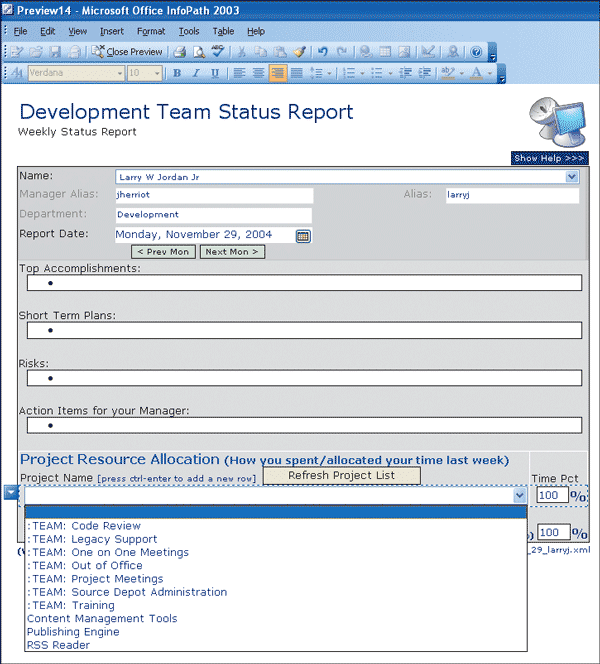Open the InfoPath Help question mark icon
600x664 pixels.
point(476,52)
